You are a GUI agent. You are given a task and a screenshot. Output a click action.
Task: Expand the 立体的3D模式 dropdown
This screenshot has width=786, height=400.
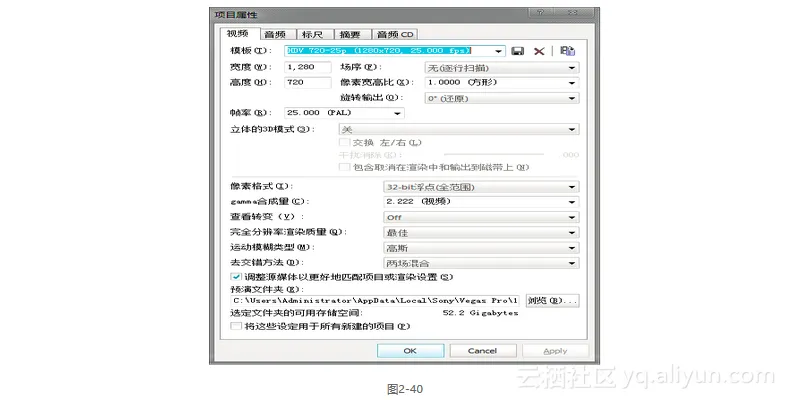459,129
